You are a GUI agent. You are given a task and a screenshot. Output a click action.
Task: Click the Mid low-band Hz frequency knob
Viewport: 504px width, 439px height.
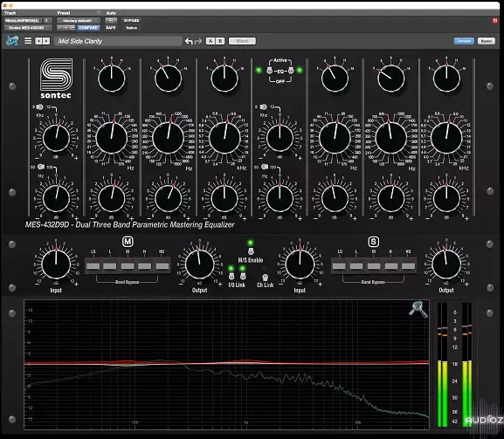pos(112,138)
